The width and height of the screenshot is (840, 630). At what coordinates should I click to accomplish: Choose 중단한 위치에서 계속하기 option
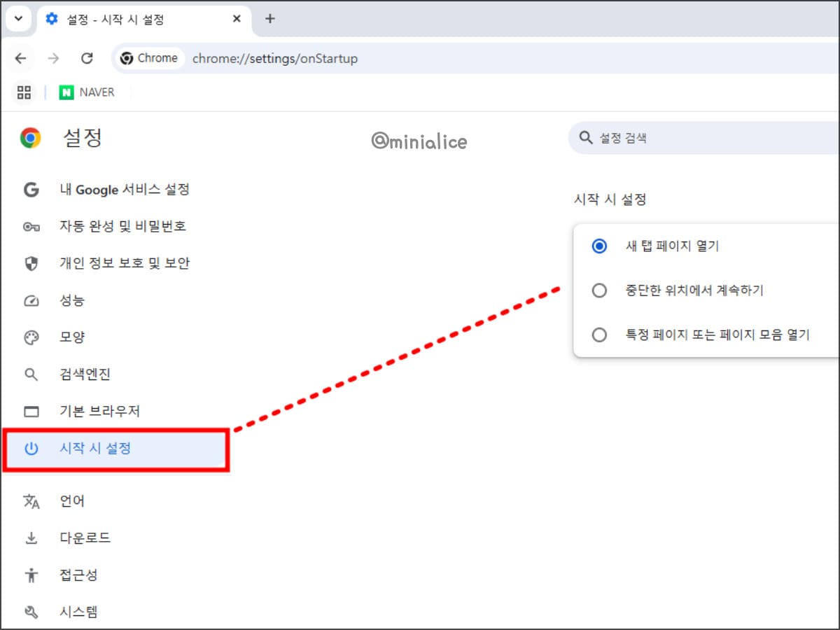pos(599,290)
